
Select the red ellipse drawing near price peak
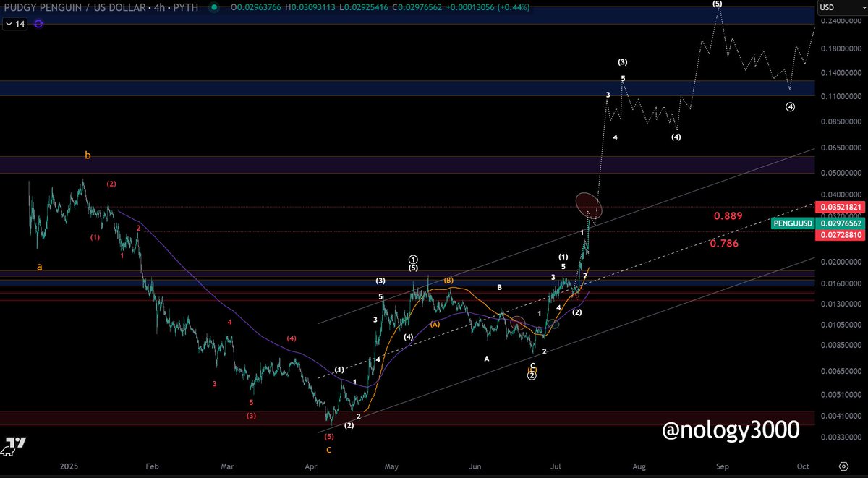click(588, 205)
